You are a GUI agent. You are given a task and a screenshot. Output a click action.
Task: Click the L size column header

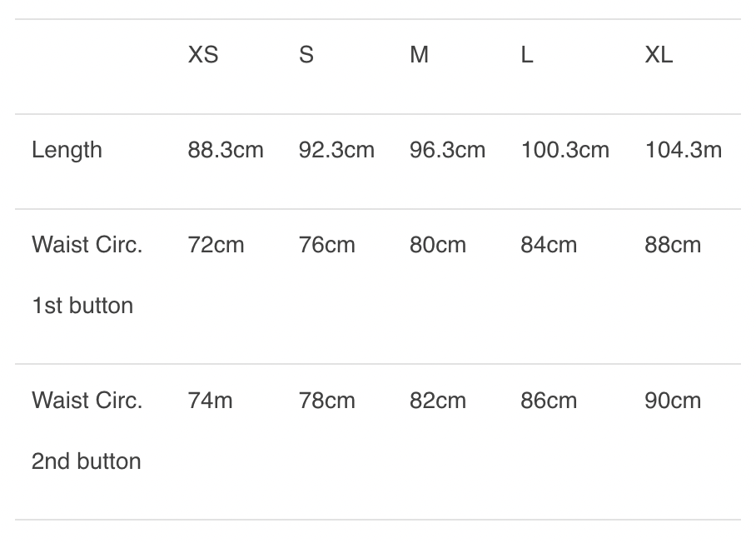coord(527,55)
